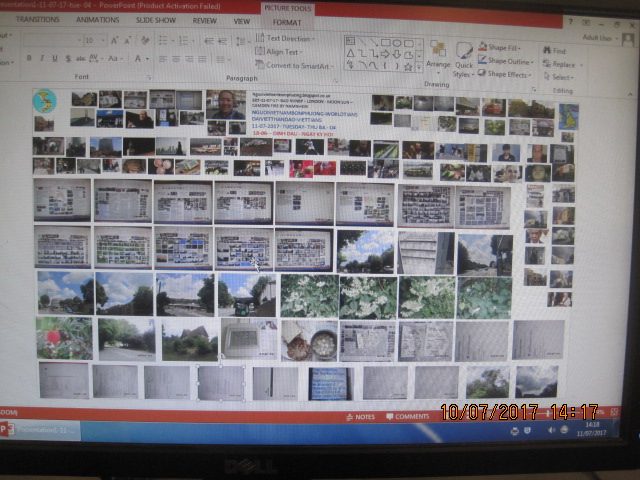Image resolution: width=640 pixels, height=480 pixels.
Task: Toggle strikethrough abc button
Action: click(x=80, y=59)
